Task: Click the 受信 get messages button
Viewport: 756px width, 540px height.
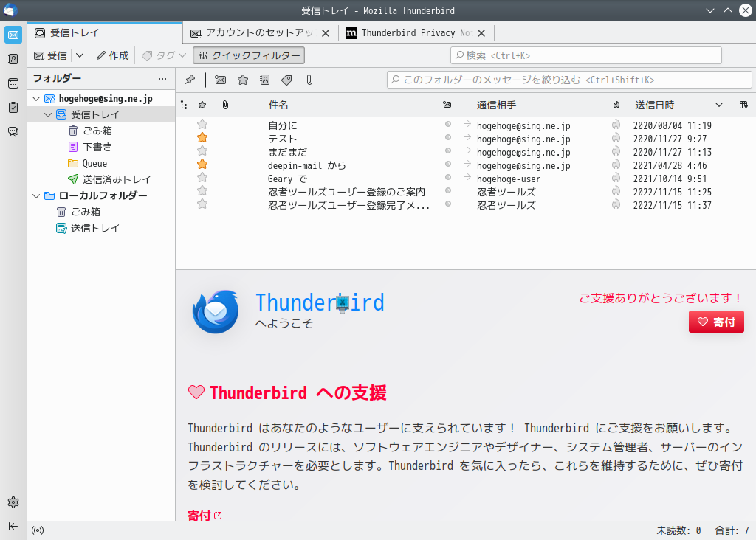Action: 51,55
